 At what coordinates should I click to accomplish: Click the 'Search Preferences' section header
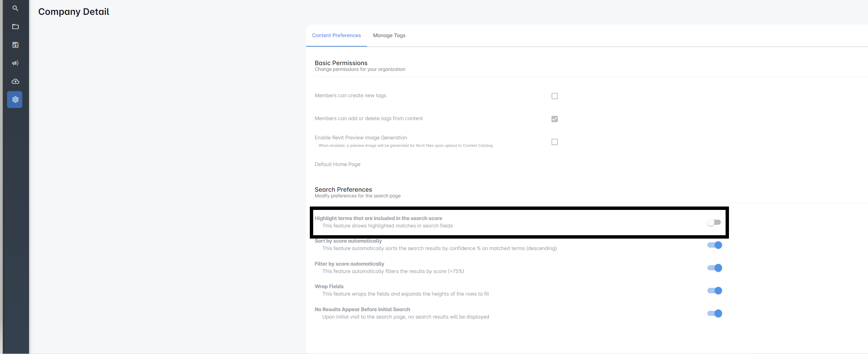pos(343,189)
